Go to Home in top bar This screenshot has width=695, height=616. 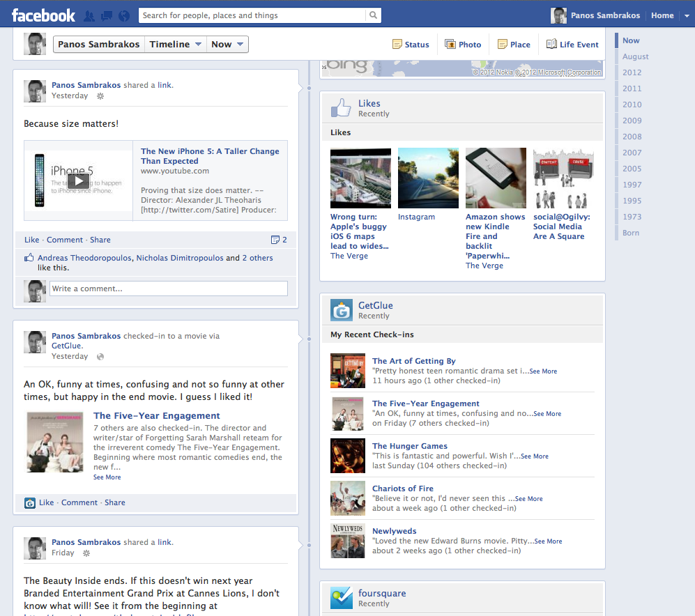tap(662, 15)
